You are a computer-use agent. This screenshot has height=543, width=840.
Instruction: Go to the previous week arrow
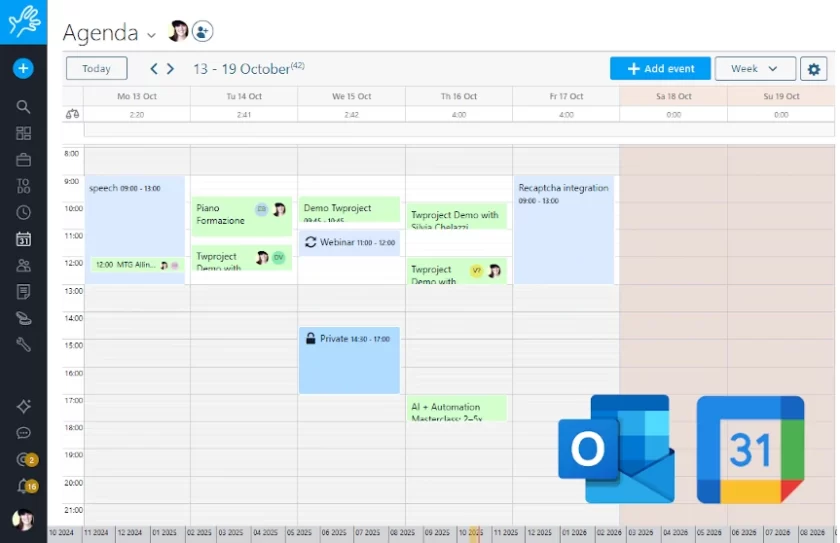(153, 69)
